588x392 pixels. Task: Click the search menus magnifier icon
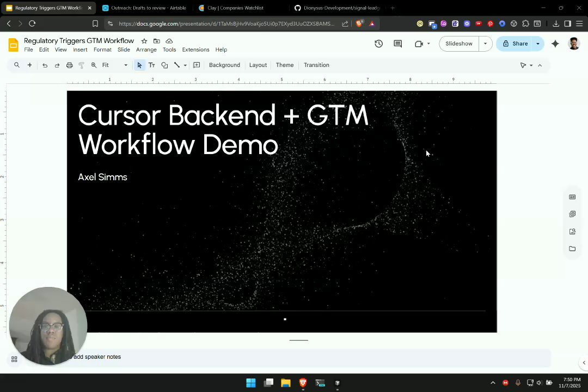(17, 65)
